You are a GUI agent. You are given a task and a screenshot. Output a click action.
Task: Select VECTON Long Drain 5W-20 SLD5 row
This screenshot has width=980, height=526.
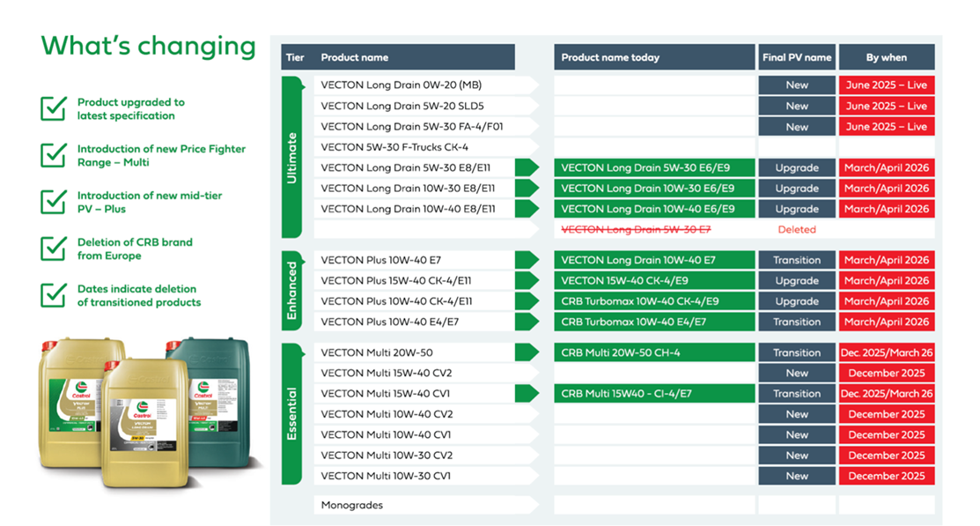coord(426,106)
